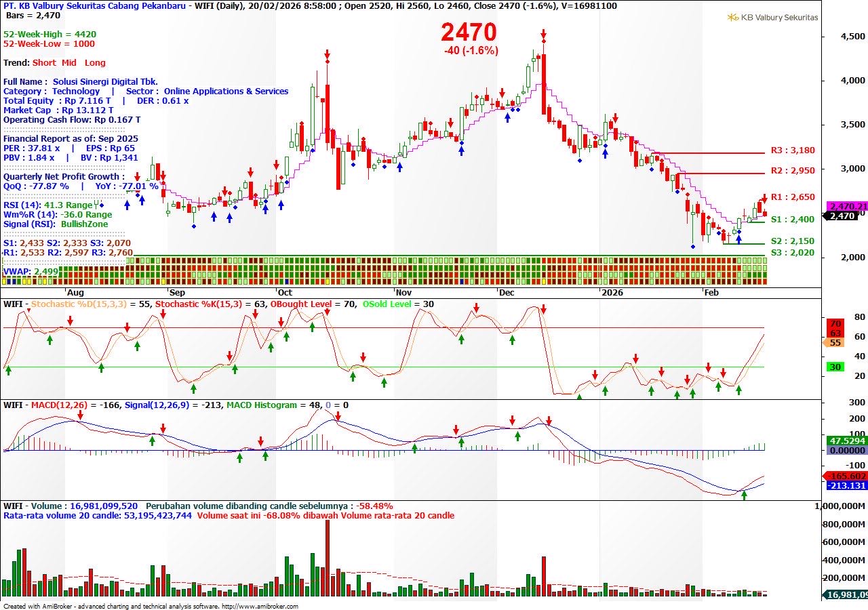The width and height of the screenshot is (868, 610).
Task: Click the "R2 : 2,950" resistance label
Action: click(x=793, y=170)
